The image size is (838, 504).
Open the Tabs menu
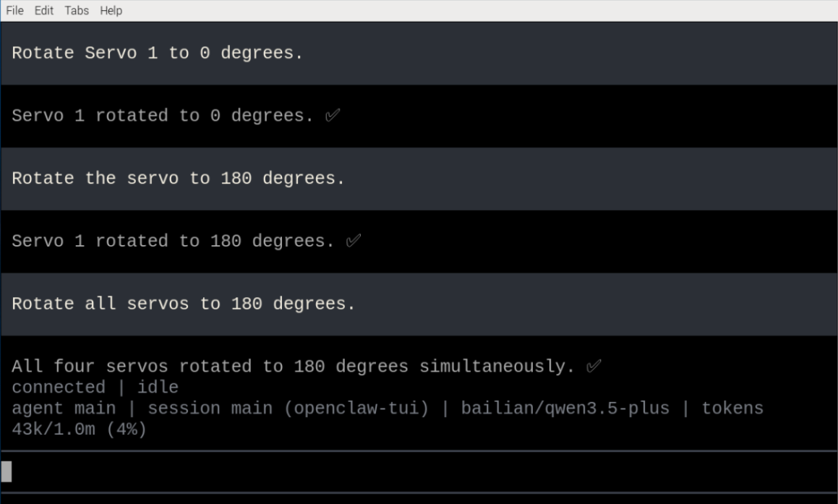[x=77, y=11]
